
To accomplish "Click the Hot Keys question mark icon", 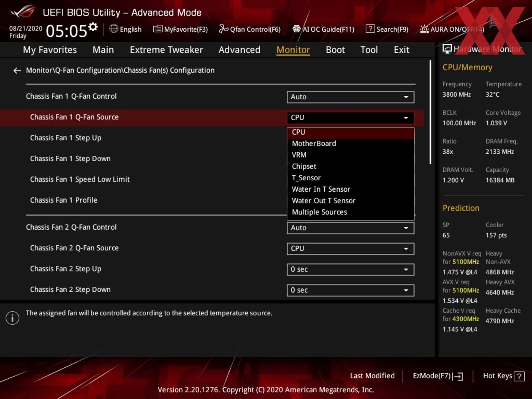I will [519, 376].
